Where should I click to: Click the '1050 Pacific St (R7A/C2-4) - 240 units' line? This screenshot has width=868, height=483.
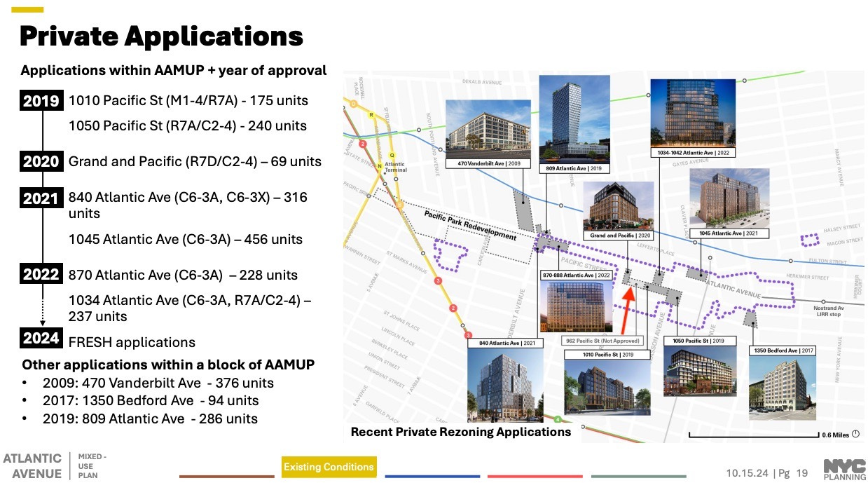(x=188, y=126)
